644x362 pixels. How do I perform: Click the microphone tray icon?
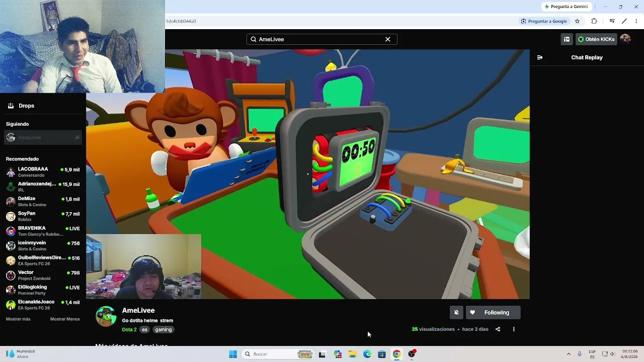point(580,354)
